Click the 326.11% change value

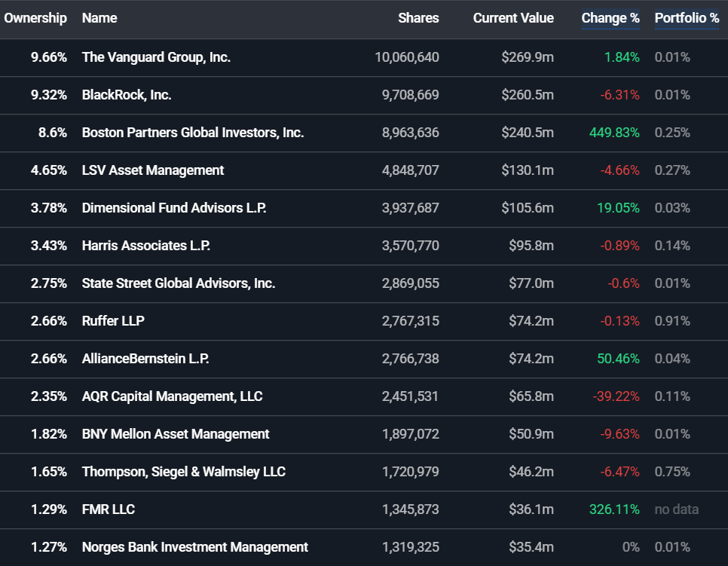[x=614, y=509]
